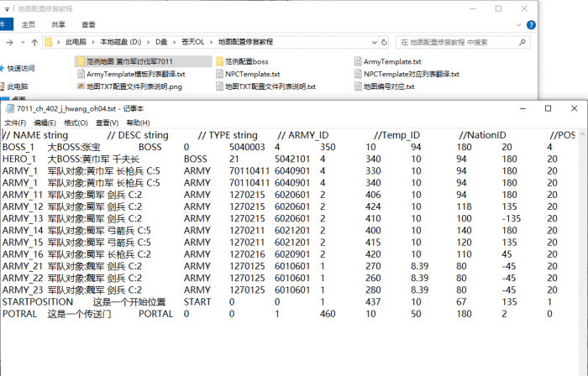Screen dimensions: 588x376
Task: Click the search box for 地图配置修复教程
Action: pyautogui.click(x=458, y=41)
